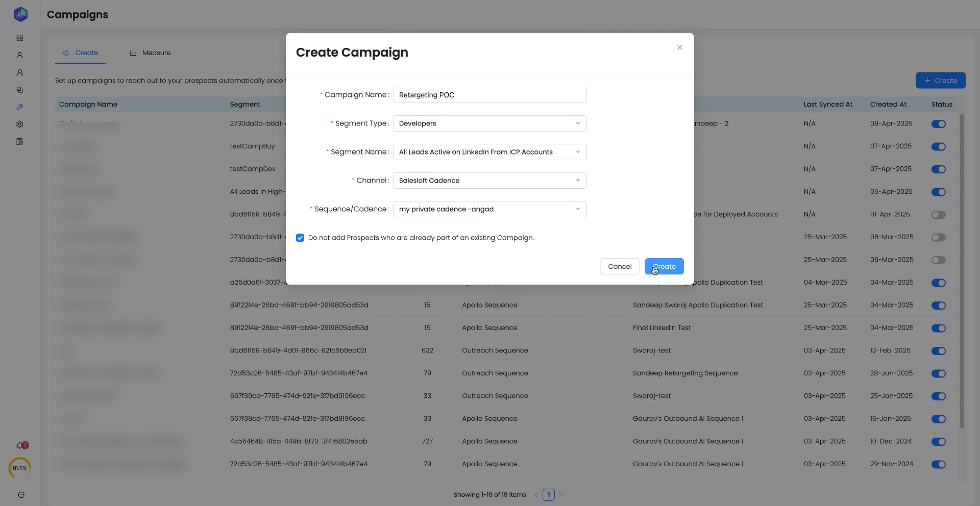
Task: Disable status toggle for 13-Feb-2025 campaign
Action: 938,351
